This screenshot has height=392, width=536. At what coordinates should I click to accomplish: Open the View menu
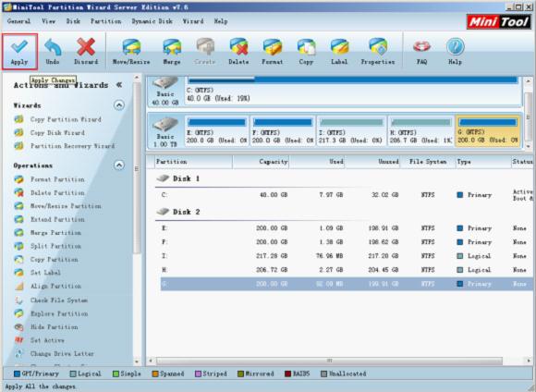49,21
